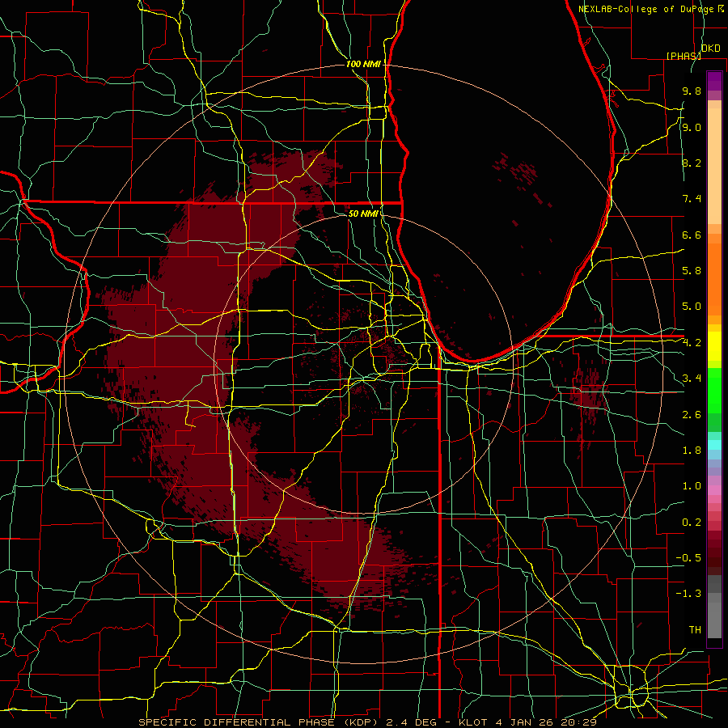
Task: Click the 2.6 value on the color scale
Action: click(x=692, y=415)
